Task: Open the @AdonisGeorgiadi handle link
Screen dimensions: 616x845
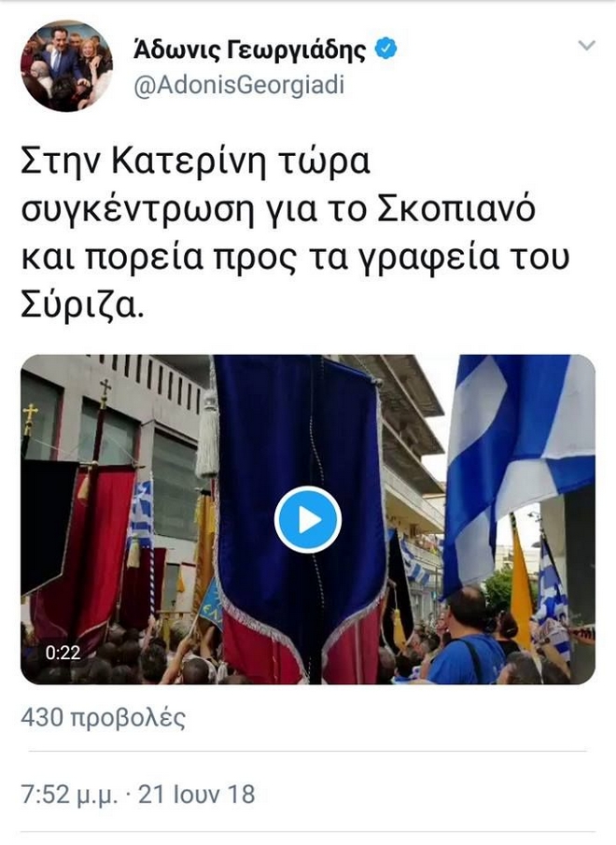Action: click(x=239, y=86)
